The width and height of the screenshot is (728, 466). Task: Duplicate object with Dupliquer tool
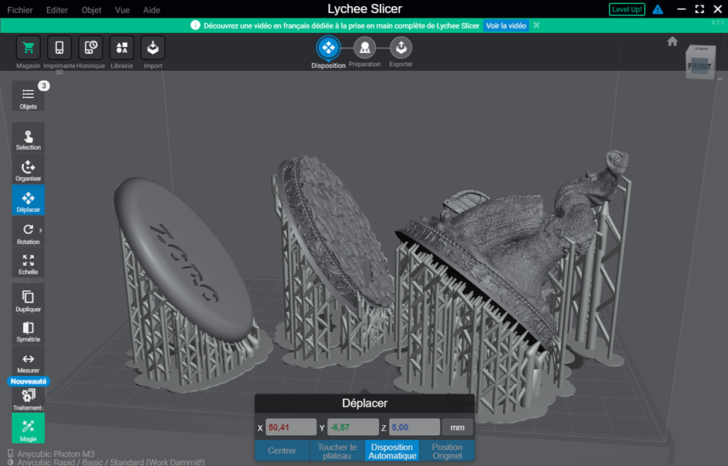[x=28, y=300]
